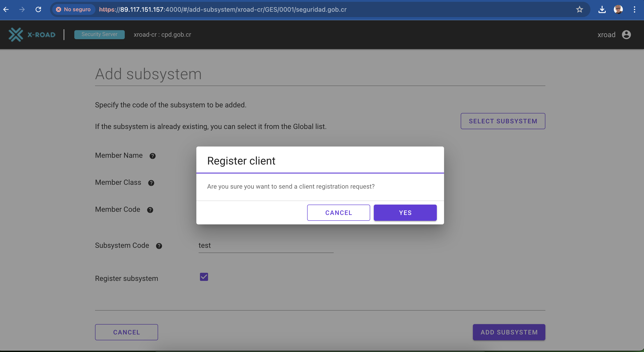This screenshot has width=644, height=352.
Task: Click the xroad username text
Action: (606, 34)
